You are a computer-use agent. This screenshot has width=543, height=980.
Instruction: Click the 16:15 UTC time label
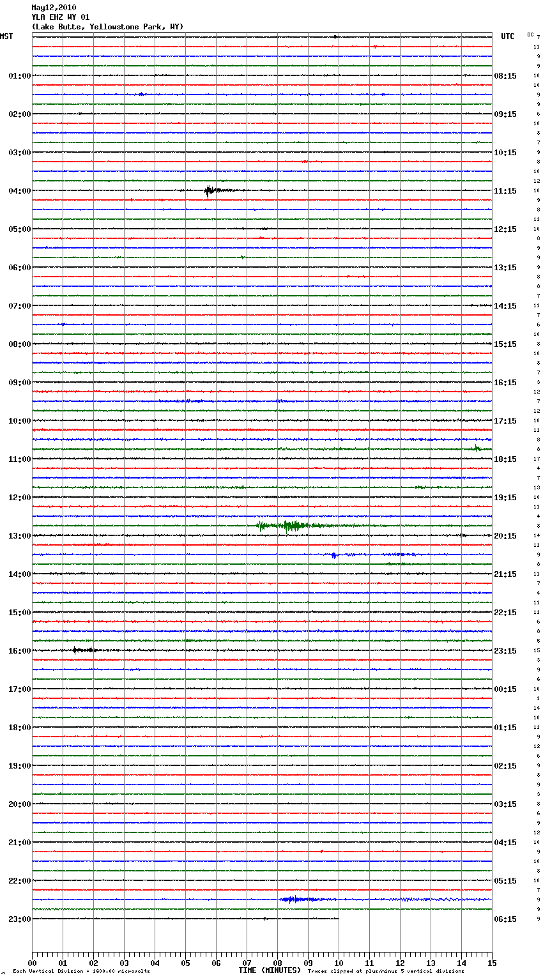[505, 383]
